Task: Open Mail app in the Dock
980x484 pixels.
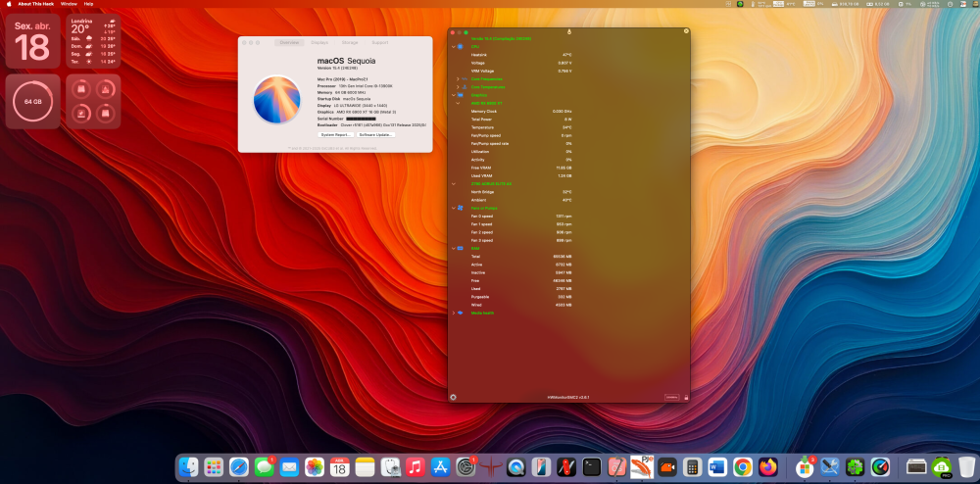Action: [x=289, y=466]
